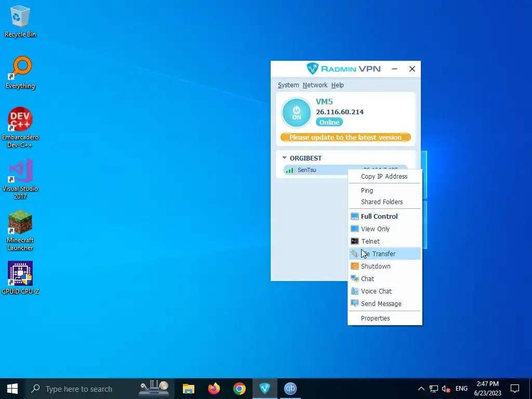Open Chat with SenTsu
532x399 pixels.
(385, 279)
